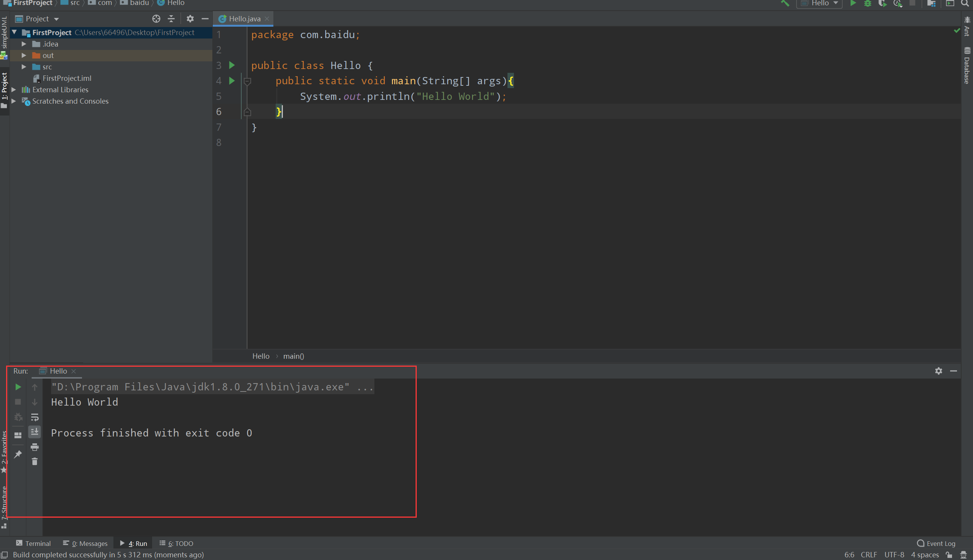Click locate file crosshair in Project panel
The image size is (973, 560).
pos(156,18)
